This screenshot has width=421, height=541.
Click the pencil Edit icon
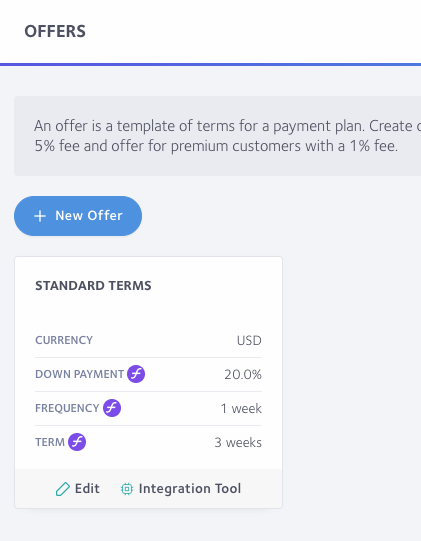62,489
